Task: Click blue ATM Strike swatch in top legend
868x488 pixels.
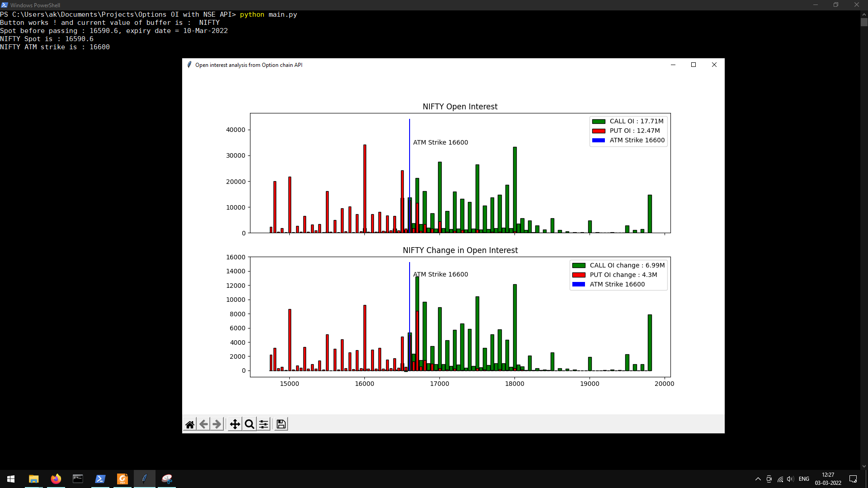Action: [599, 141]
